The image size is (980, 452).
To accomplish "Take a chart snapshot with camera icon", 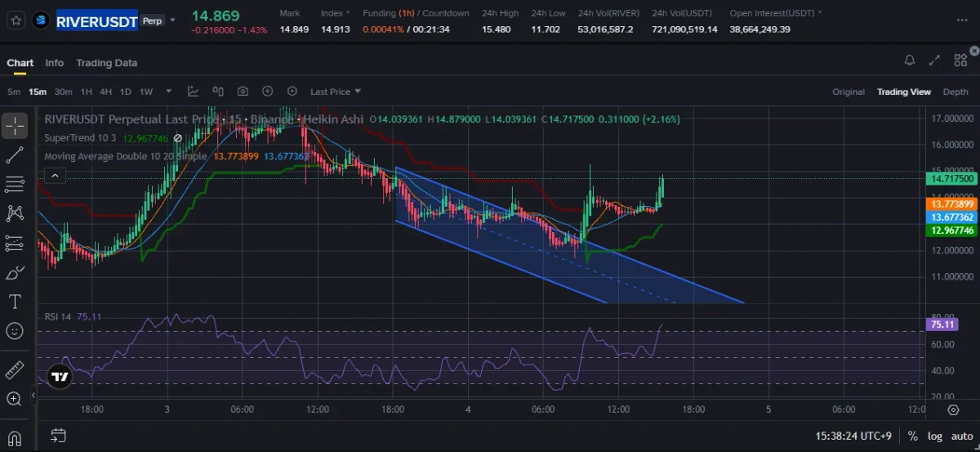I will [243, 92].
